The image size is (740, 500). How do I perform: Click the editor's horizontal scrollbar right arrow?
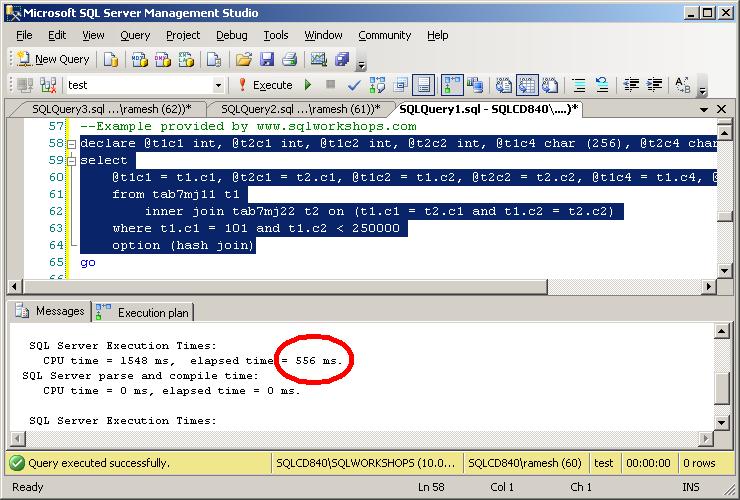coord(708,286)
